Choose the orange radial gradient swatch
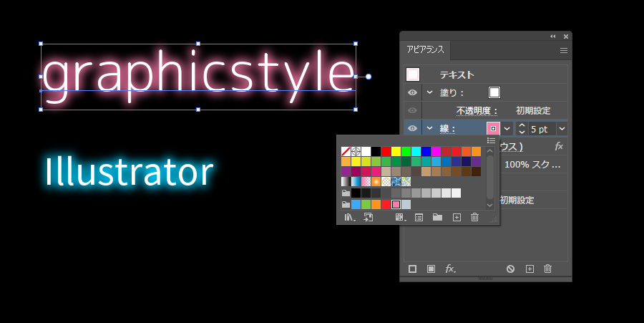The image size is (644, 323). point(376,181)
